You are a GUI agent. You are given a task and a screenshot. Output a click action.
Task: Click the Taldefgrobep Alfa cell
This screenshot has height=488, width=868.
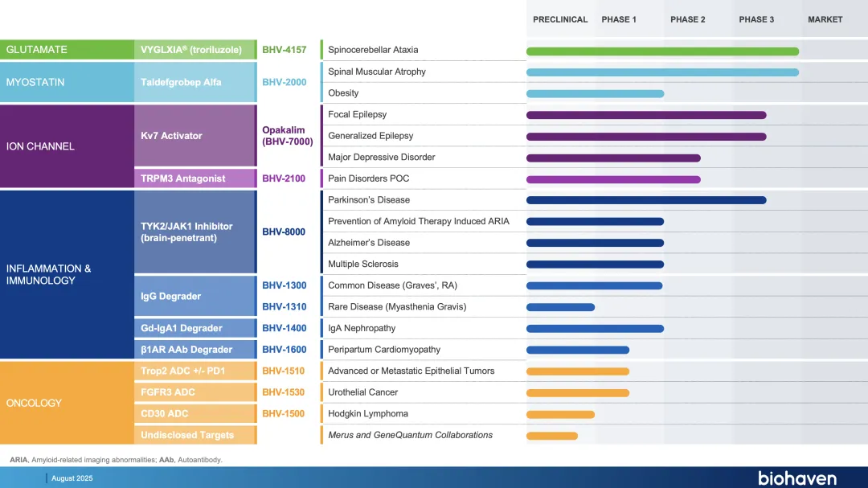(x=194, y=83)
